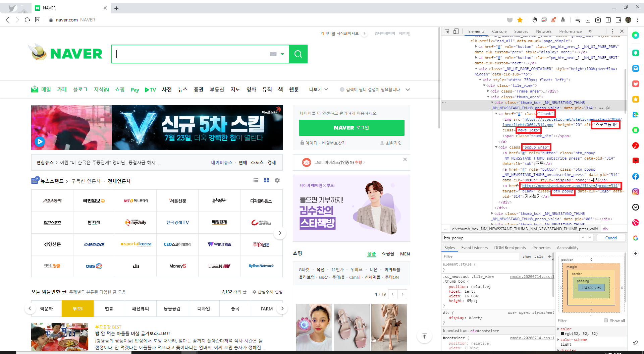Open the browser profile avatar
Image resolution: width=644 pixels, height=354 pixels.
[628, 20]
